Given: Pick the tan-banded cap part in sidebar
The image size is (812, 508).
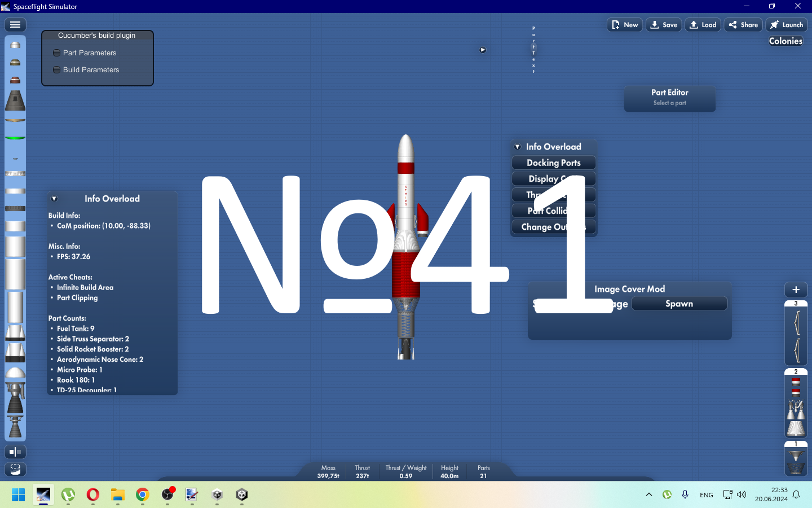Looking at the screenshot, I should coord(15,62).
